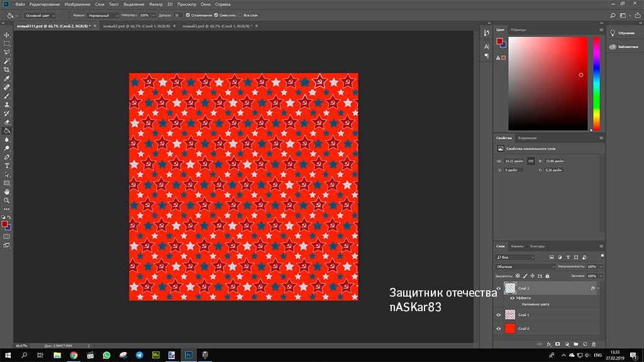Create a new layer with bottom icon
Image resolution: width=644 pixels, height=362 pixels.
[x=584, y=344]
